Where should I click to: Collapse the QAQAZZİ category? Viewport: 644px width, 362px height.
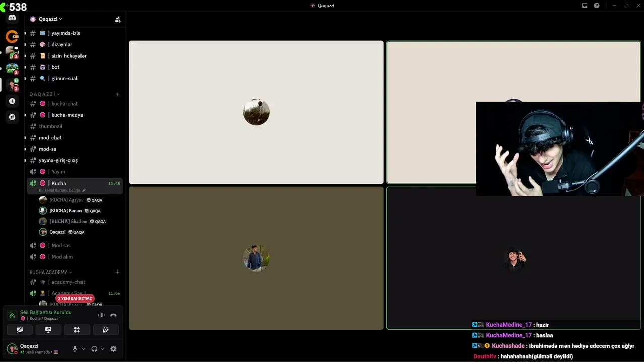(x=44, y=94)
